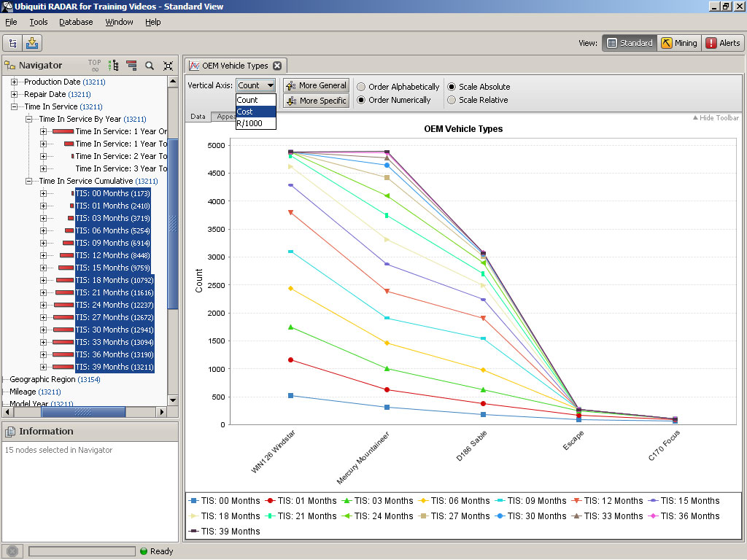Open Navigator search magnifier icon
This screenshot has height=560, width=747.
pyautogui.click(x=150, y=66)
